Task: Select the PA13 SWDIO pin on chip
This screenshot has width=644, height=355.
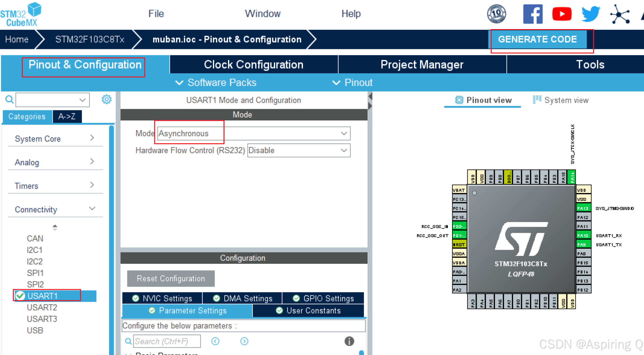Action: pos(584,208)
